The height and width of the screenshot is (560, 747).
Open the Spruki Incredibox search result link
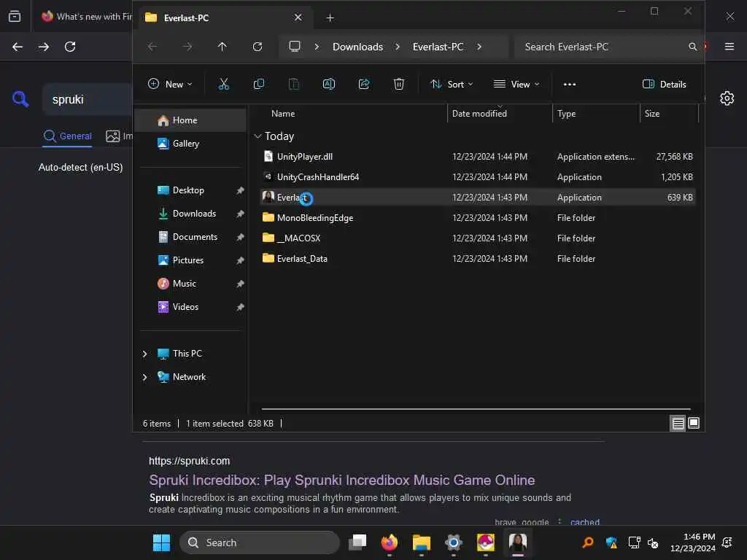341,480
